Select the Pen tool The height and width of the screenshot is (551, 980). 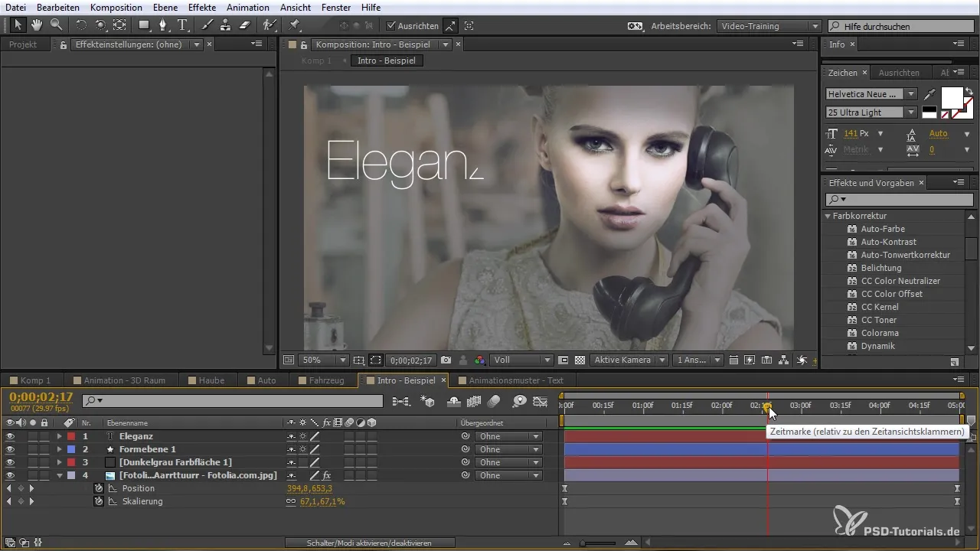pyautogui.click(x=163, y=25)
